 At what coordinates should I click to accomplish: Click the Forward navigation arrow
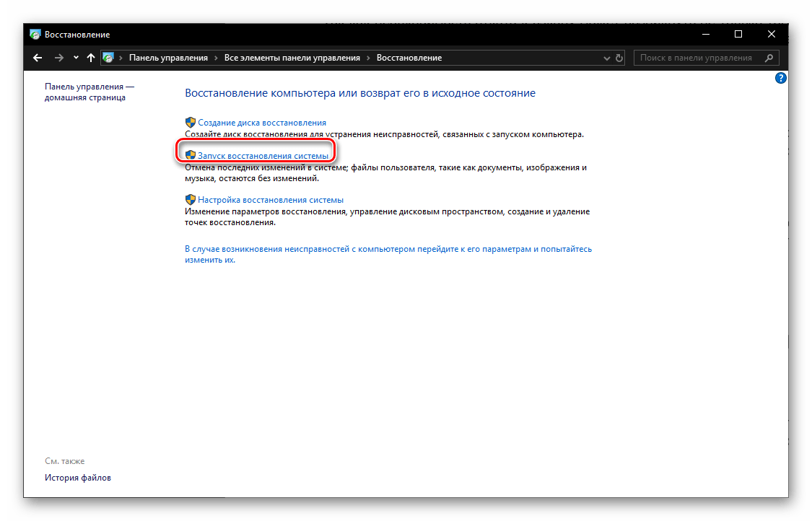pyautogui.click(x=59, y=58)
